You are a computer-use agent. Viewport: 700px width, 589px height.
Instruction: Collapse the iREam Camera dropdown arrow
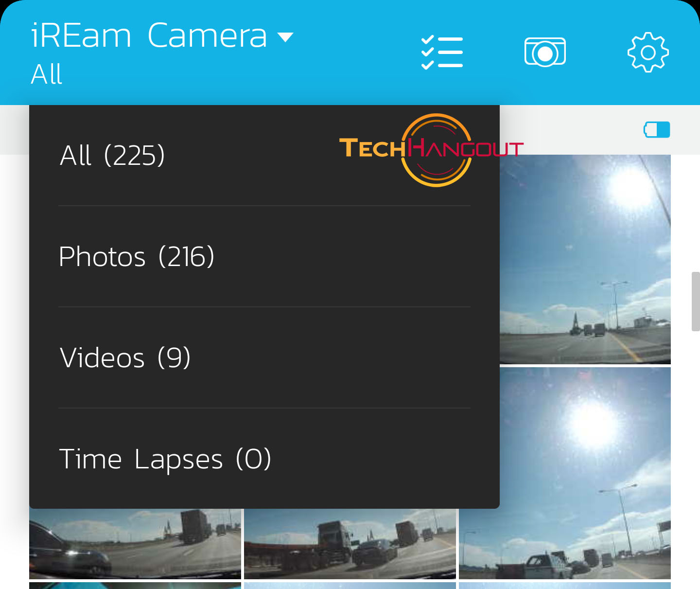285,37
